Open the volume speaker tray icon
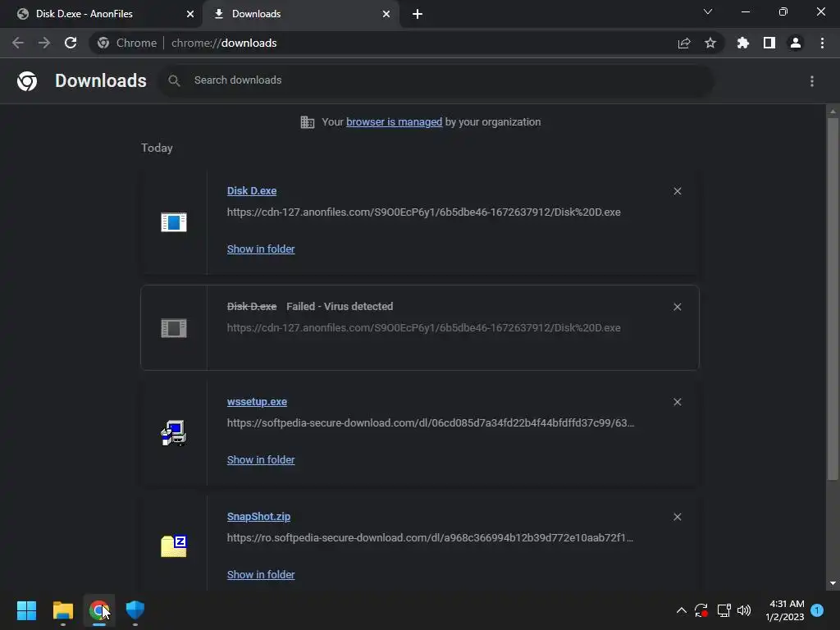Viewport: 840px width, 630px height. click(x=744, y=610)
